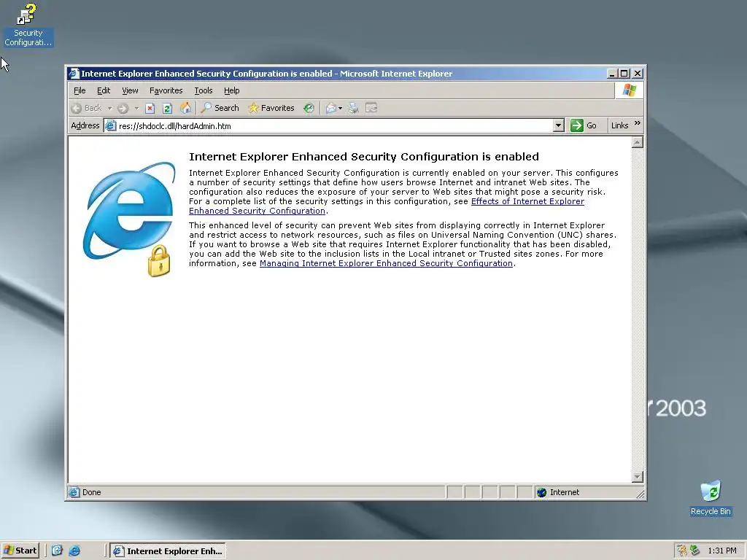747x560 pixels.
Task: Select the Security Configuration desktop shortcut
Action: tap(28, 25)
